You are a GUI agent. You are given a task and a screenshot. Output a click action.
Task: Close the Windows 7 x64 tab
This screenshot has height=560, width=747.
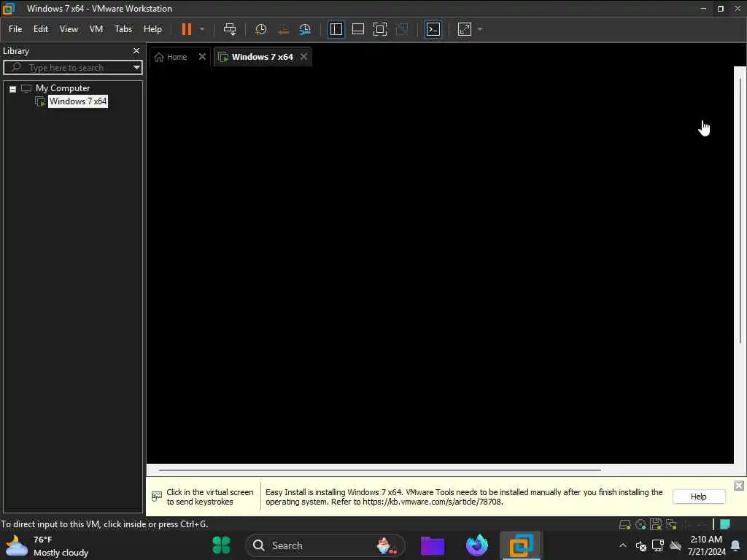pos(303,57)
